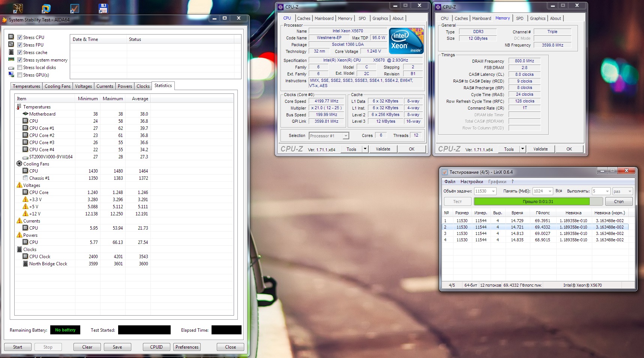Enable the Stress GPU(s) checkbox
The height and width of the screenshot is (358, 644).
(x=20, y=75)
